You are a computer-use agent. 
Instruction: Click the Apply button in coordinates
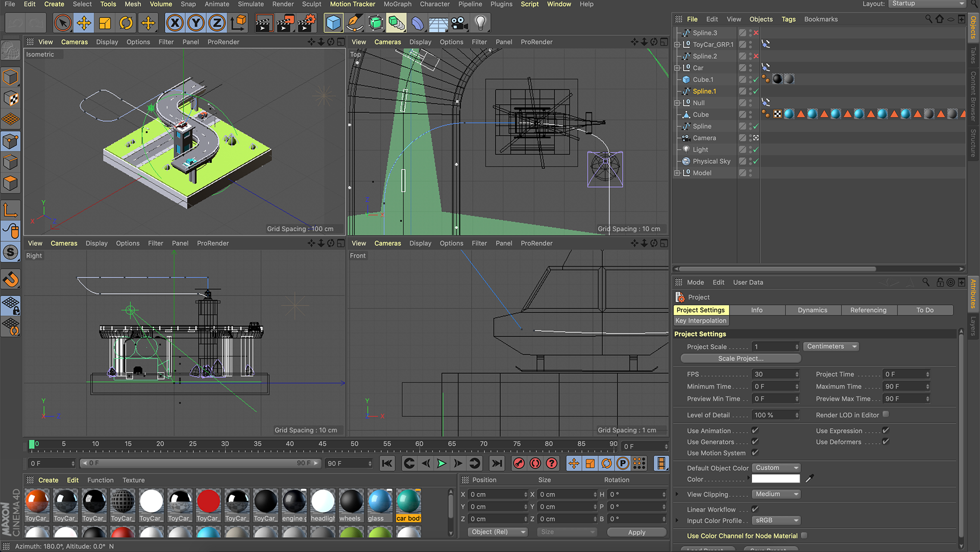coord(636,532)
